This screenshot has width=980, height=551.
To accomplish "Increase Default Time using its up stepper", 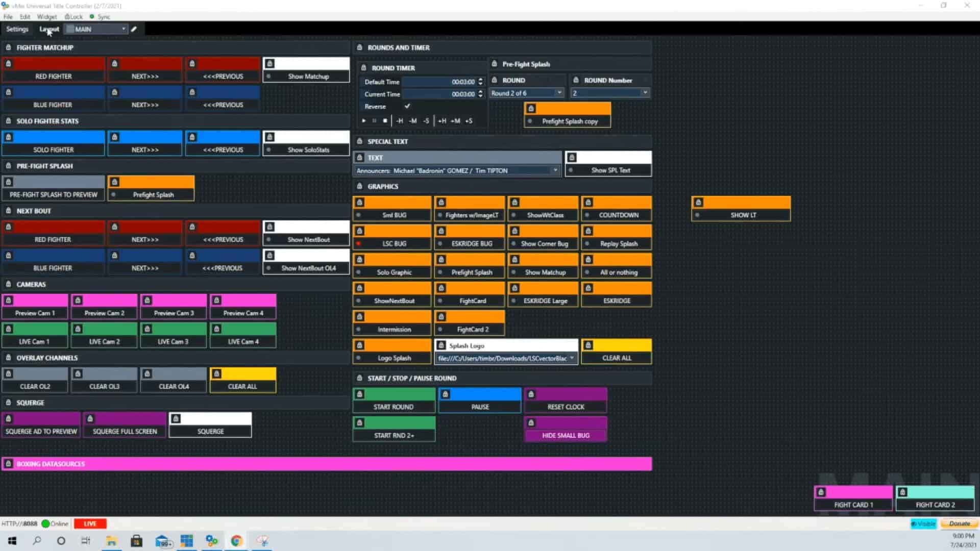I will 480,79.
